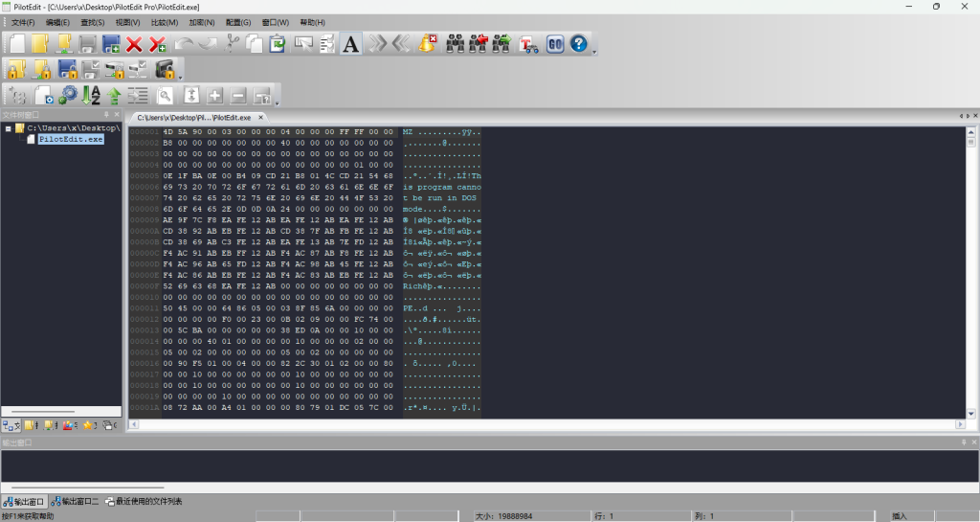Click the Save floppy disk icon
The image size is (980, 522).
(87, 44)
